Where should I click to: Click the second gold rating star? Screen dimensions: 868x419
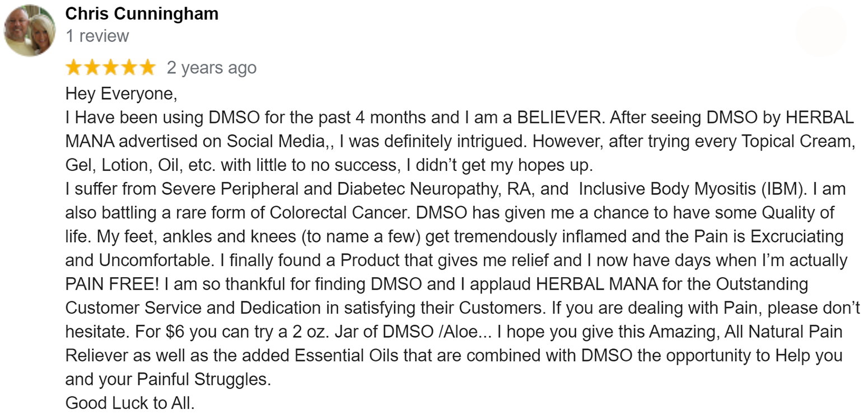pyautogui.click(x=92, y=68)
